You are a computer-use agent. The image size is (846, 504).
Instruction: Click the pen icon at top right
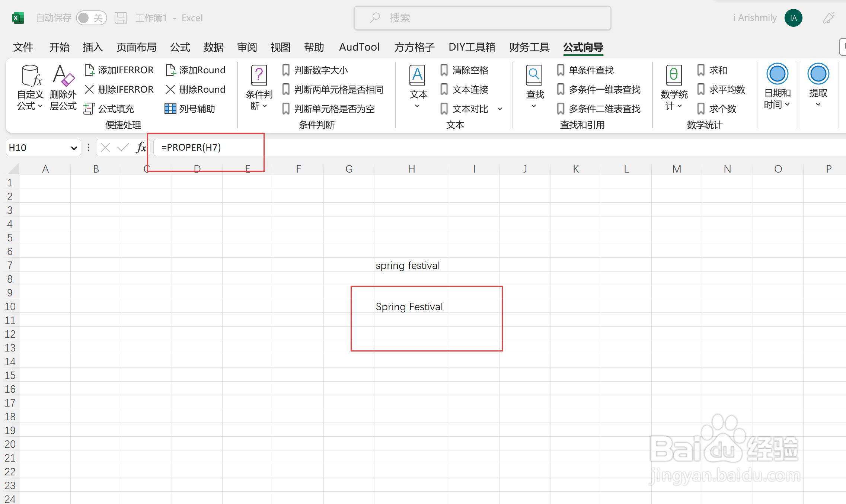[x=829, y=18]
